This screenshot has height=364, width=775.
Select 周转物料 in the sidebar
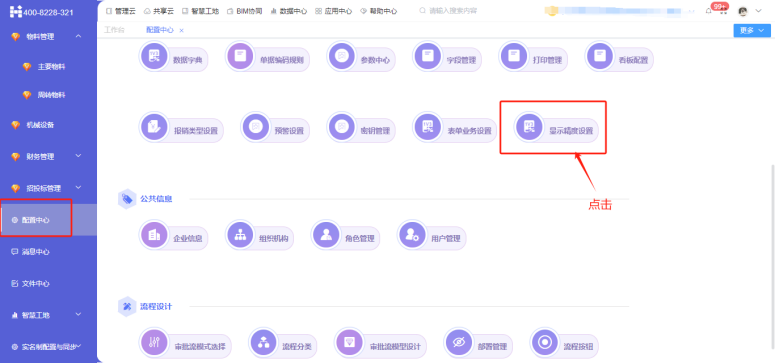[51, 95]
